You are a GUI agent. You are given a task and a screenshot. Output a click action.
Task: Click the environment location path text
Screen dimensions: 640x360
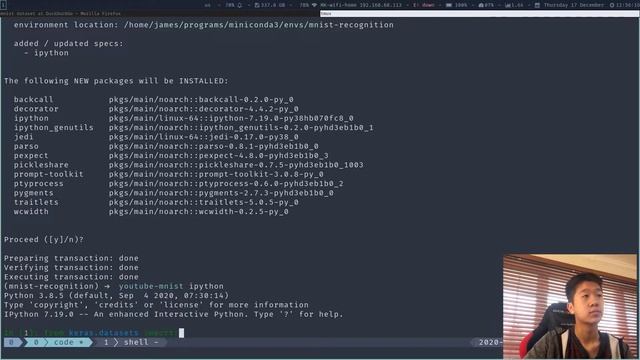click(x=259, y=25)
